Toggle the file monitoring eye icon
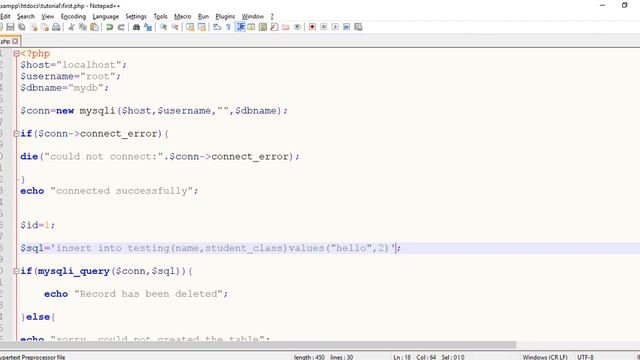 click(x=297, y=27)
